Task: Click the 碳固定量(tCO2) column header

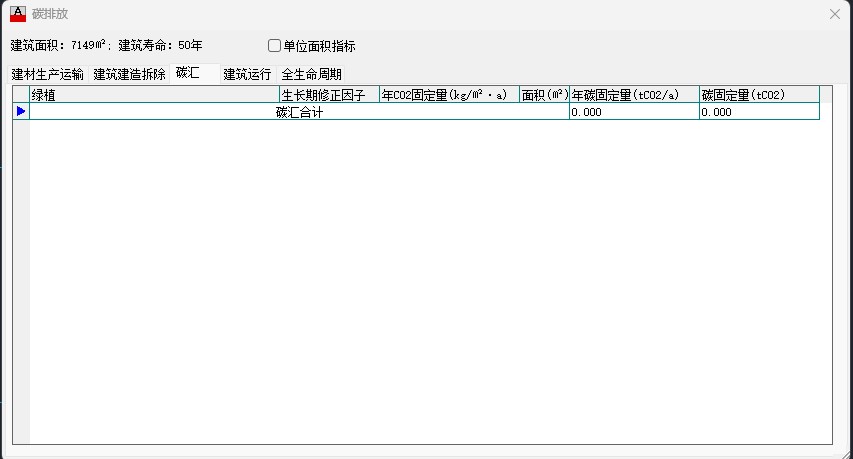Action: (x=759, y=95)
